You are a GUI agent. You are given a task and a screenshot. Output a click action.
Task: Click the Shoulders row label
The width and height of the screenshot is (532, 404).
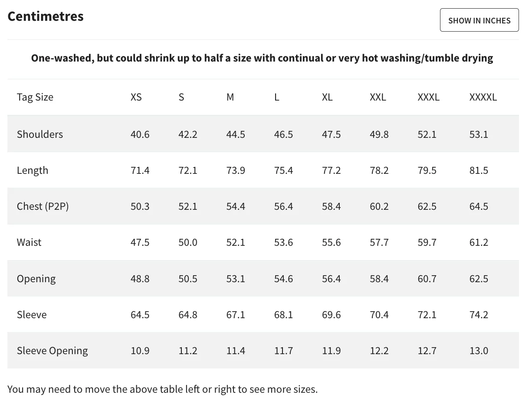[40, 134]
